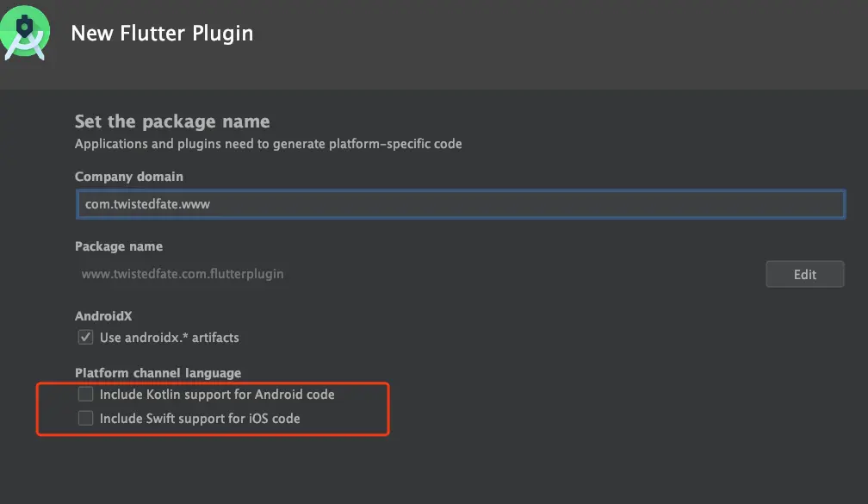Screen dimensions: 868x504
Task: Click the Android Studio logo icon
Action: 24,33
